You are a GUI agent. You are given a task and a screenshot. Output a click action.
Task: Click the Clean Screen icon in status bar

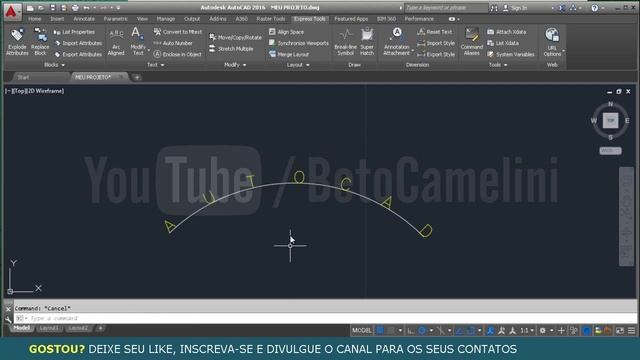[x=620, y=331]
